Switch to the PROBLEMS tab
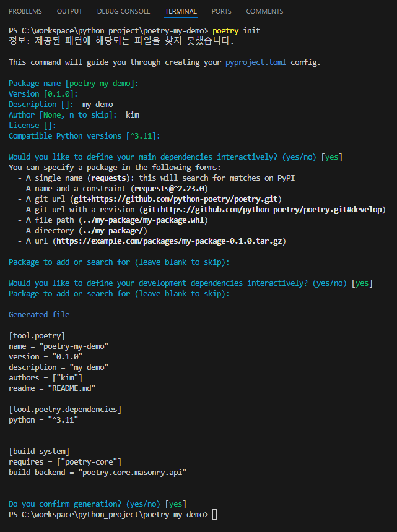This screenshot has width=397, height=532. (x=25, y=11)
